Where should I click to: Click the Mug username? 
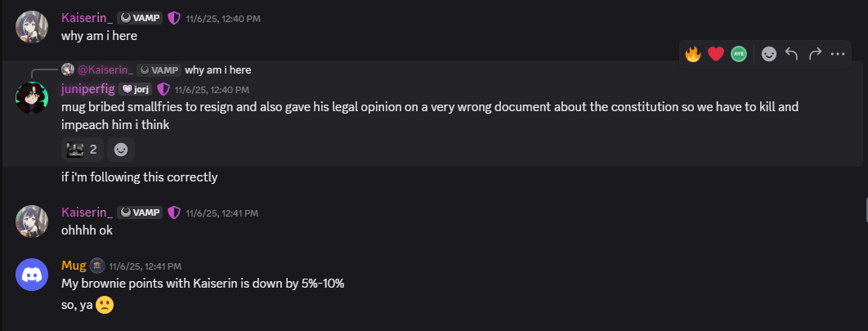click(73, 266)
